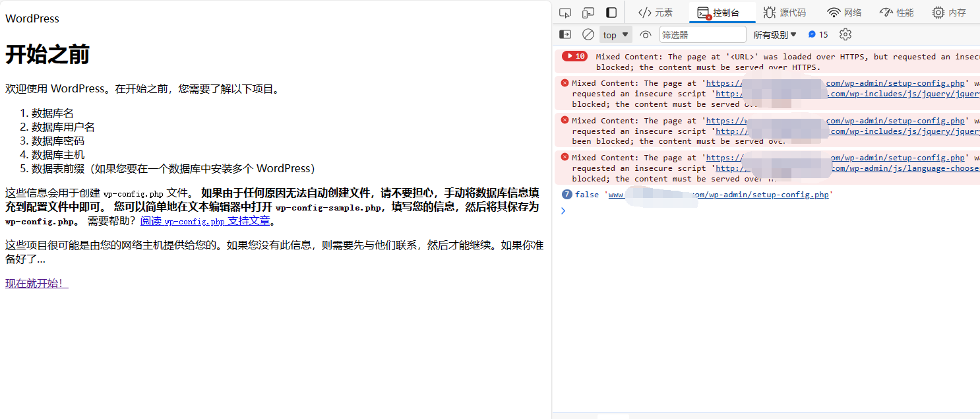Open the 源代码 (Sources) tab

(785, 12)
